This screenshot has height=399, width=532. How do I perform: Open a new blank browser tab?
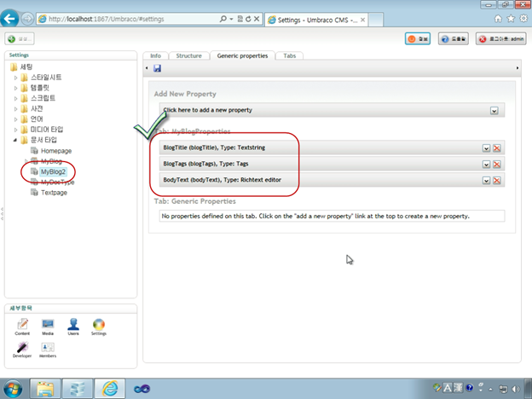[376, 20]
